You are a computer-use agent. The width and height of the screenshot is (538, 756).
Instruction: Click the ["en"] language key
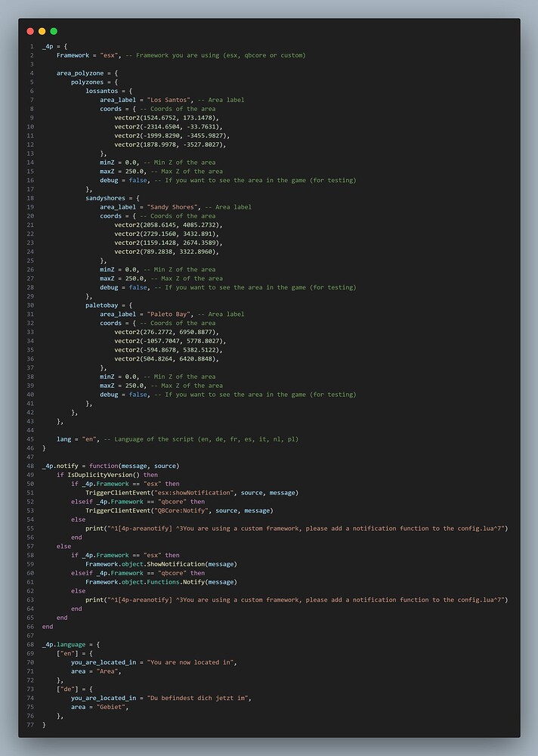[67, 654]
